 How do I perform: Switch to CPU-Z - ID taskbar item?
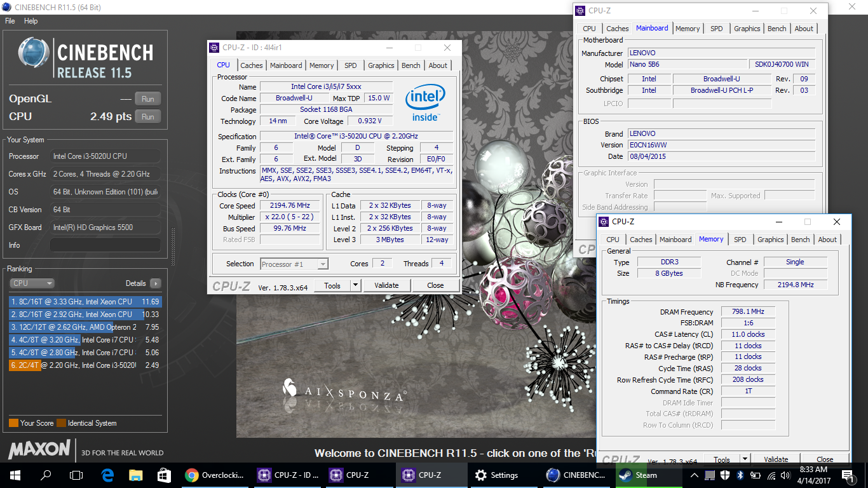pos(288,475)
